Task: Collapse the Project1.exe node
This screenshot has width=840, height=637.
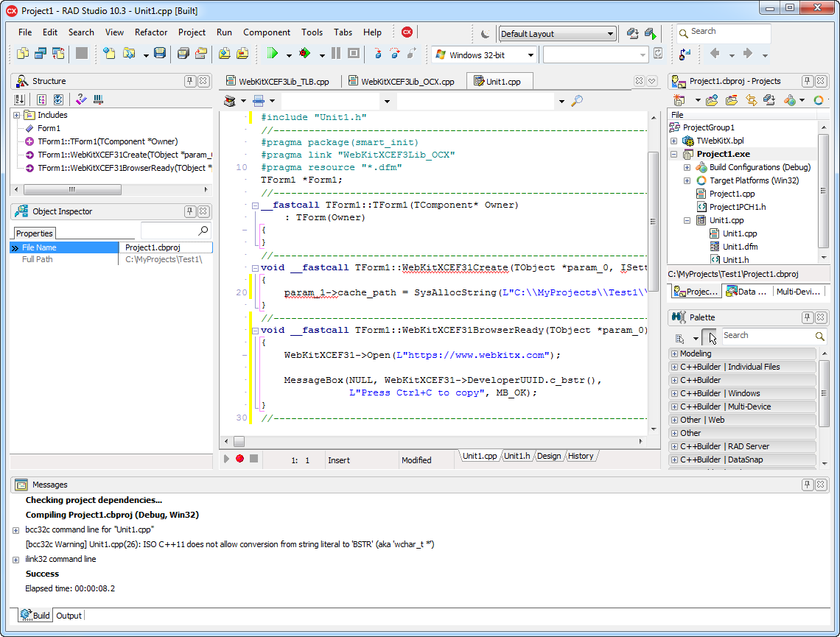Action: click(x=674, y=154)
